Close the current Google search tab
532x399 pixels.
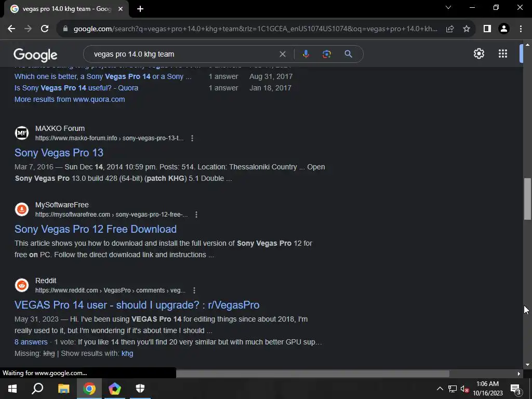121,9
